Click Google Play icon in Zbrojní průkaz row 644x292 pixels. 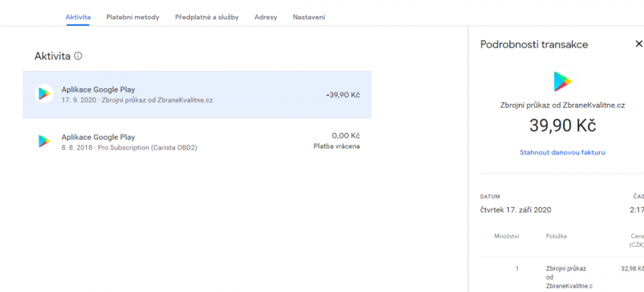tap(44, 94)
